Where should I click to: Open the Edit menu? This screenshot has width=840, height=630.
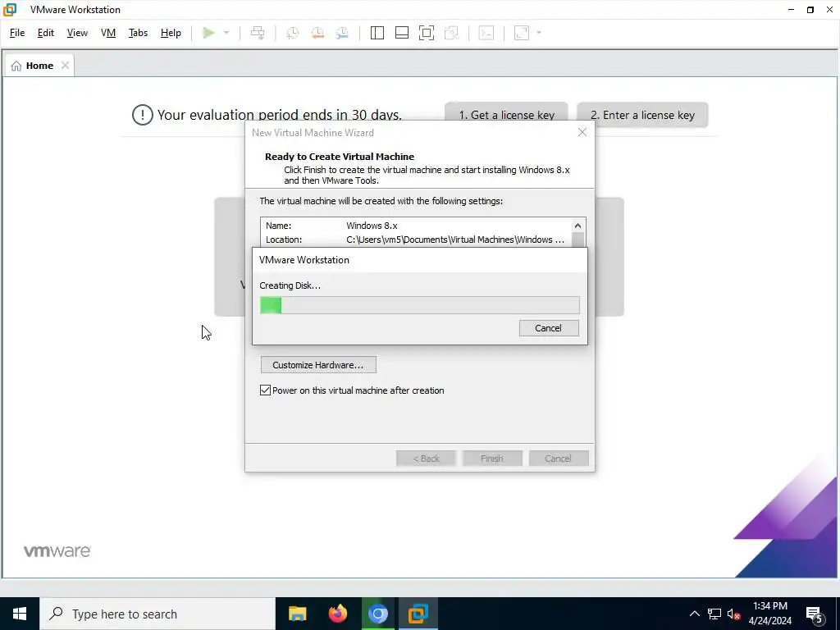tap(46, 33)
